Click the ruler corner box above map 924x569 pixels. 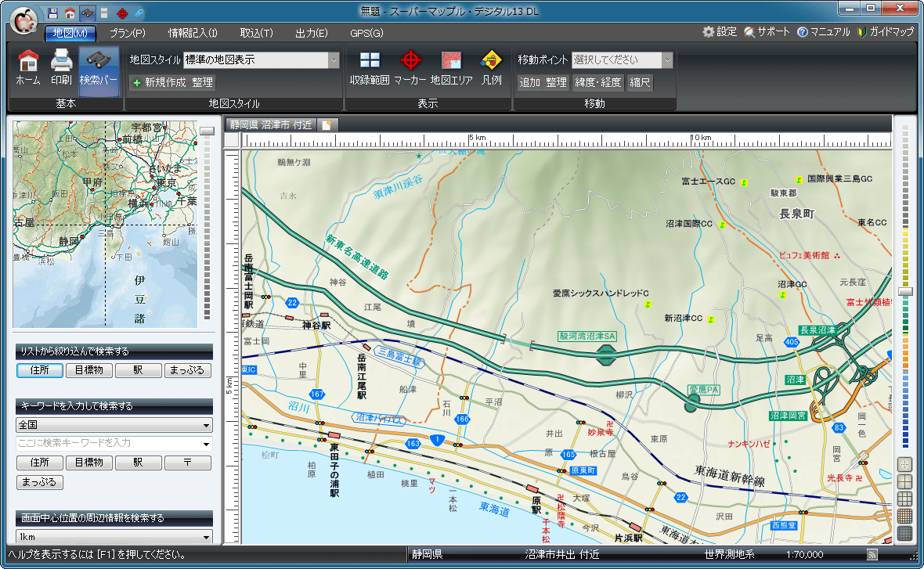point(232,140)
